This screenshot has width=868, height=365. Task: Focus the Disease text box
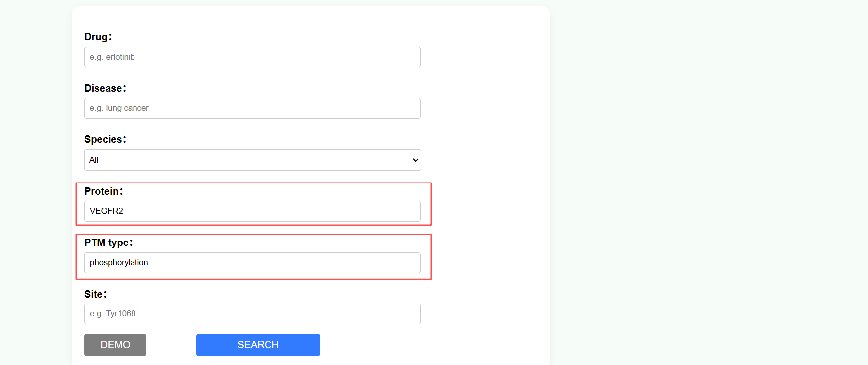point(252,108)
